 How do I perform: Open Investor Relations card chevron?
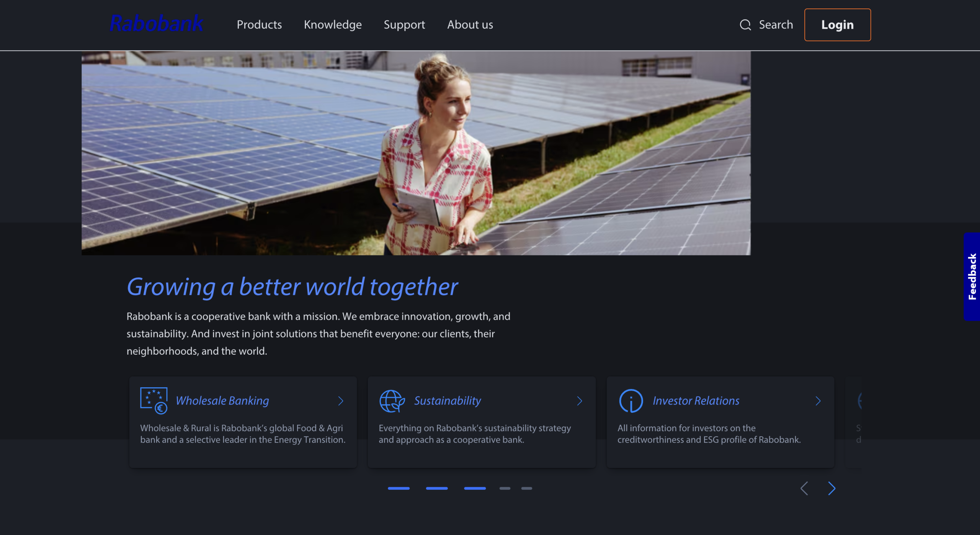point(818,401)
